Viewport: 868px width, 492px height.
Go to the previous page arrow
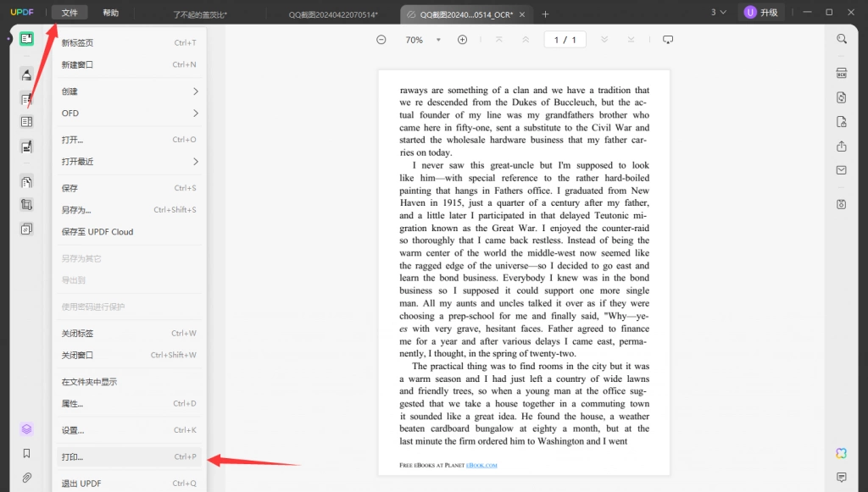(526, 40)
